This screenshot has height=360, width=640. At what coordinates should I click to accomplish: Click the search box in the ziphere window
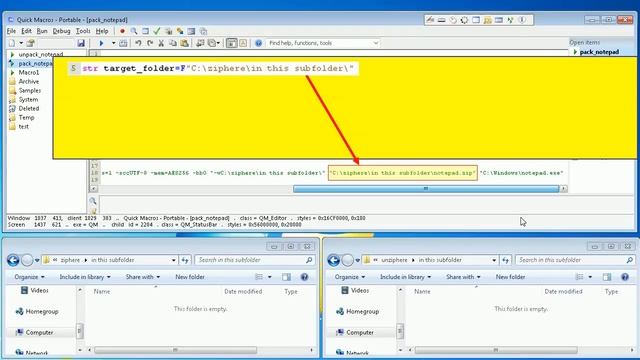click(255, 260)
